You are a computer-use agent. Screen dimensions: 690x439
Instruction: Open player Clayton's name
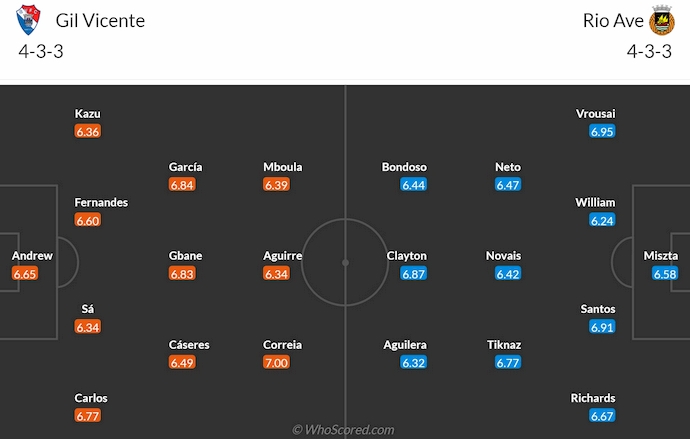pyautogui.click(x=407, y=255)
